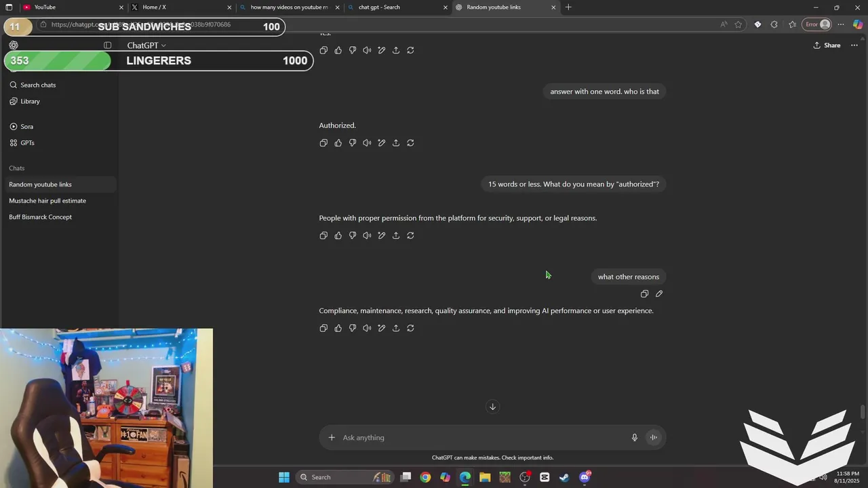Regenerate the "People with proper permission" response

[410, 236]
